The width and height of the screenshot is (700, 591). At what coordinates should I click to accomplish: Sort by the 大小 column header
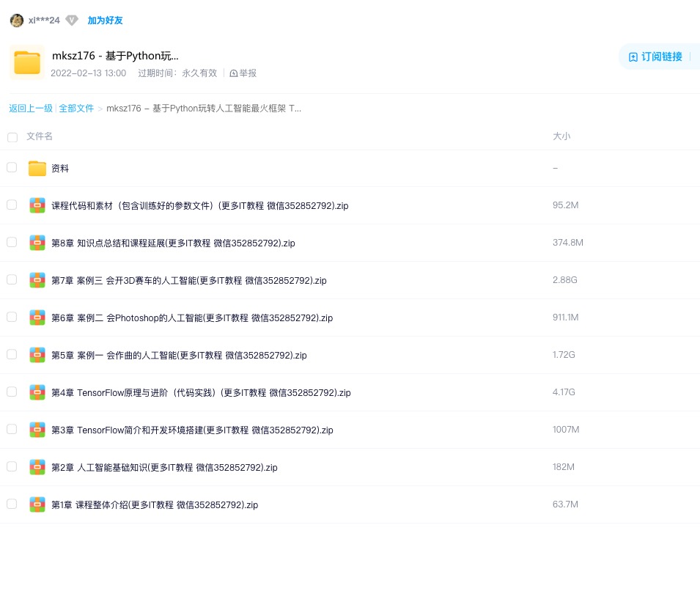click(x=561, y=136)
